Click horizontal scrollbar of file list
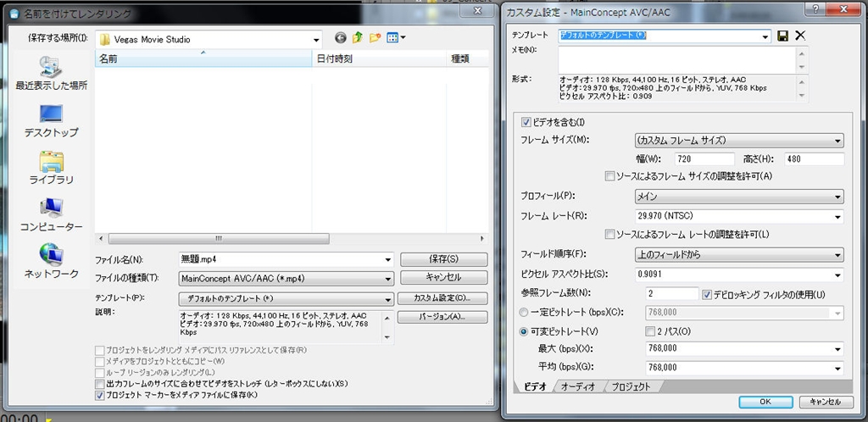This screenshot has width=868, height=422. pos(219,238)
